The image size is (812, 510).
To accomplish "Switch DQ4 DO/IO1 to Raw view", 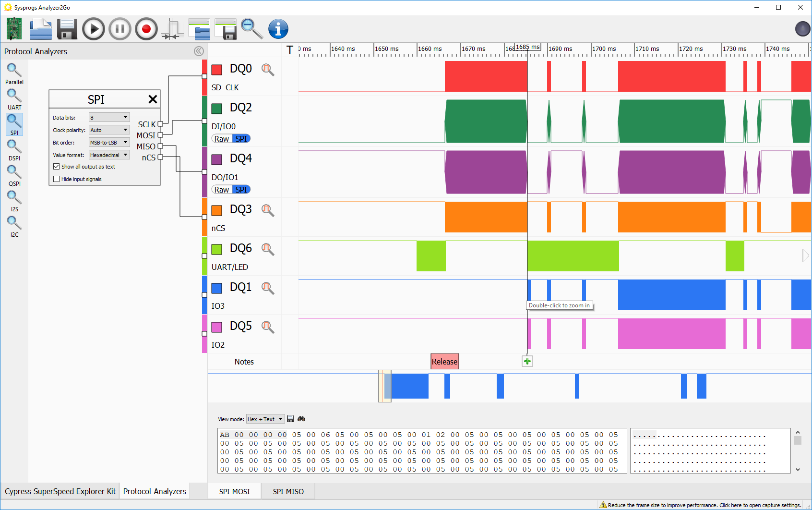I will tap(221, 190).
